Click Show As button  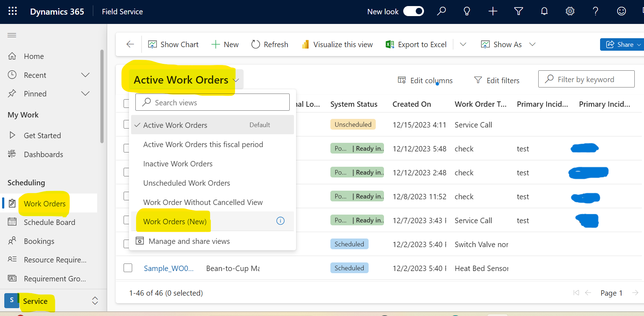point(501,44)
